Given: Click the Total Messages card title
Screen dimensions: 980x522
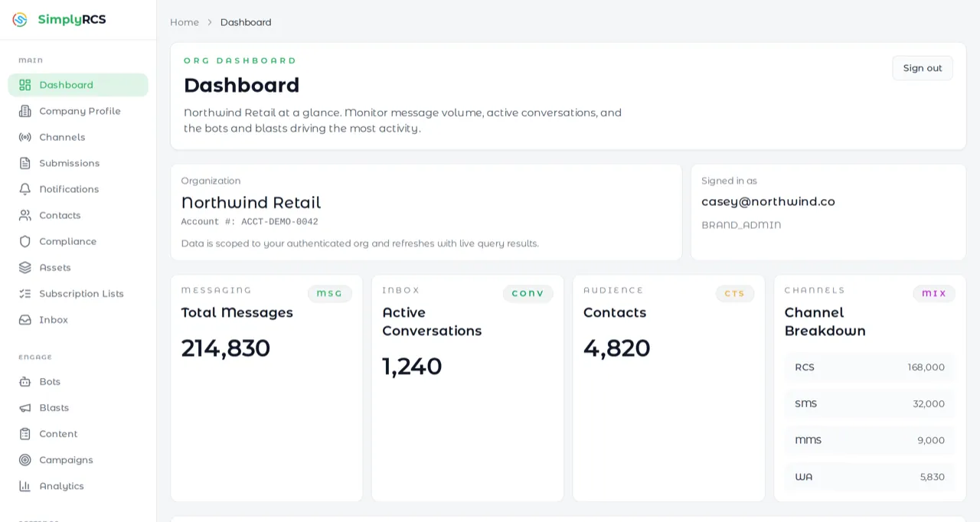Looking at the screenshot, I should [x=237, y=312].
